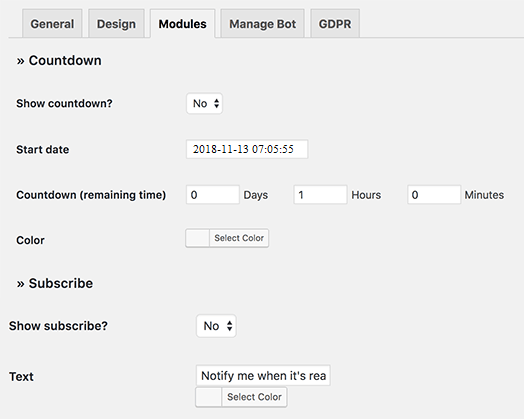This screenshot has width=524, height=419.
Task: Go to the Manage Bot tab
Action: point(262,24)
